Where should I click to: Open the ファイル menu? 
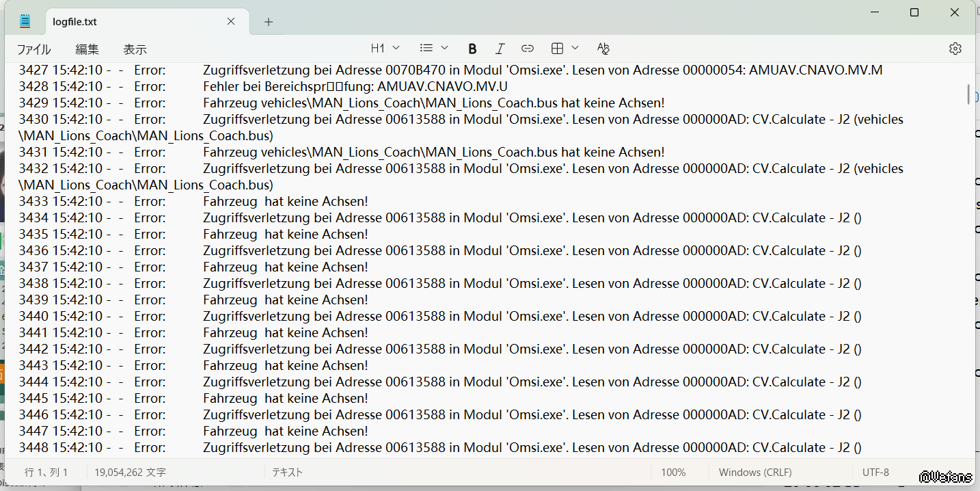[x=33, y=49]
